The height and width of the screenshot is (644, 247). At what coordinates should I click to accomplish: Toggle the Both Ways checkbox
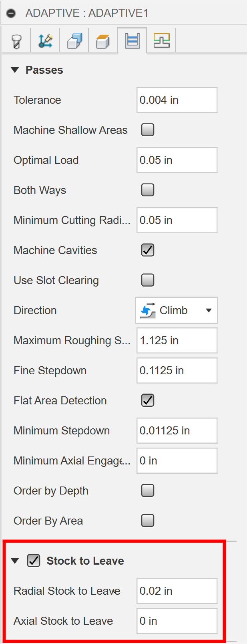148,190
